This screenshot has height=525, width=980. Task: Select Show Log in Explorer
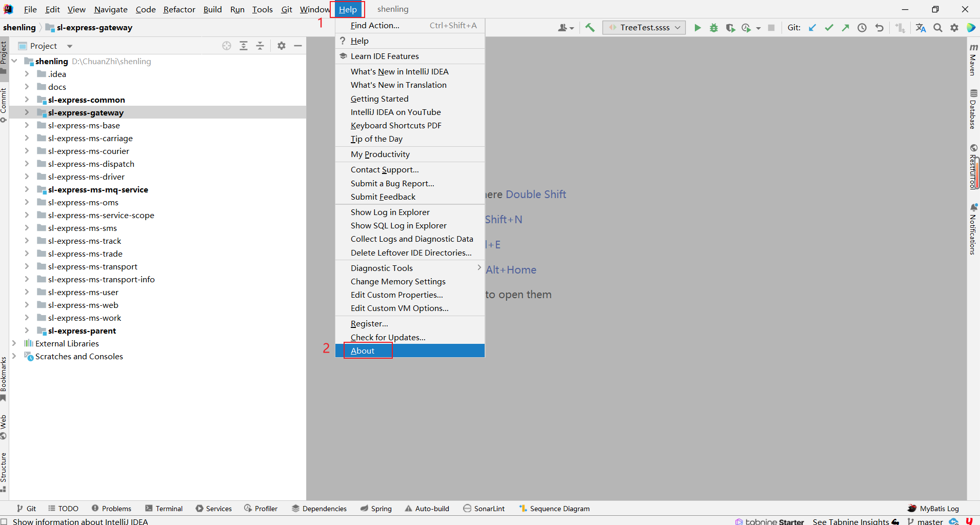click(x=410, y=212)
